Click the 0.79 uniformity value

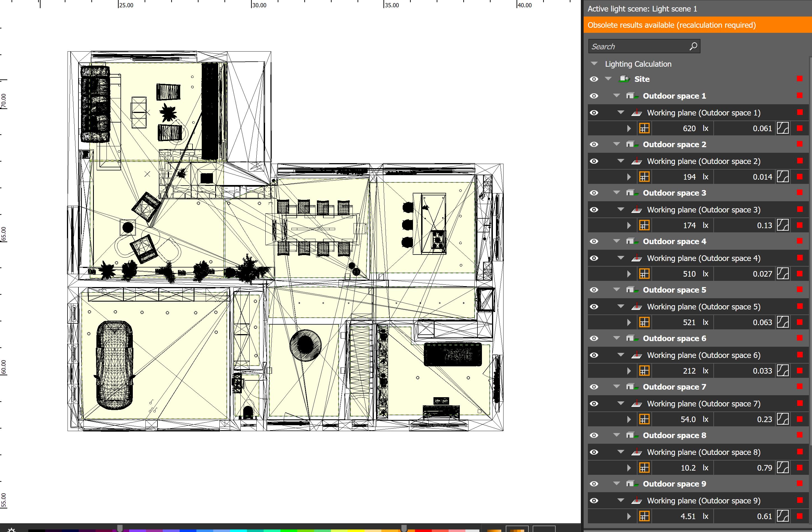point(764,468)
